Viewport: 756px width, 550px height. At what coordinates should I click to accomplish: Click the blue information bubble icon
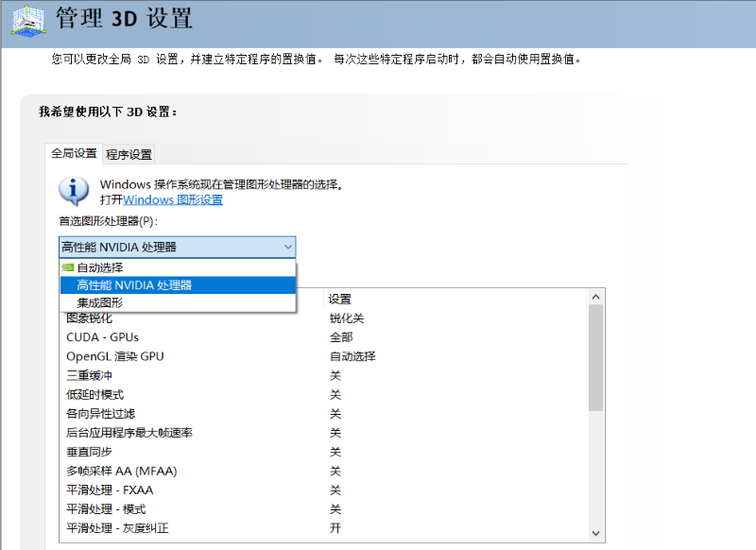(x=74, y=191)
